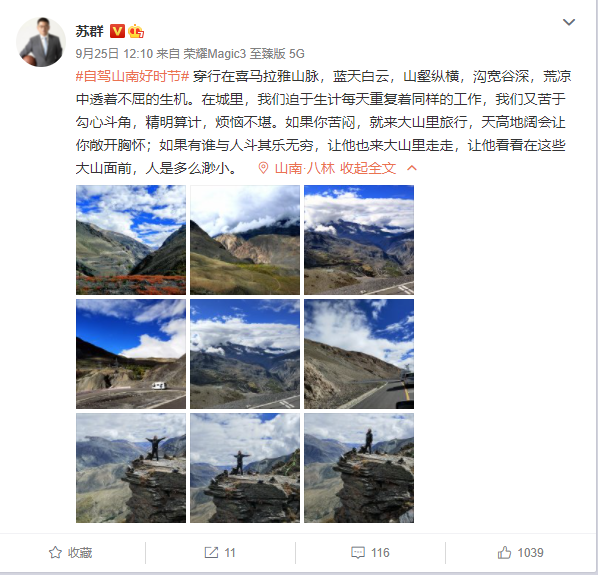Open the photo showing the white camper van
Image resolution: width=598 pixels, height=575 pixels.
(131, 354)
